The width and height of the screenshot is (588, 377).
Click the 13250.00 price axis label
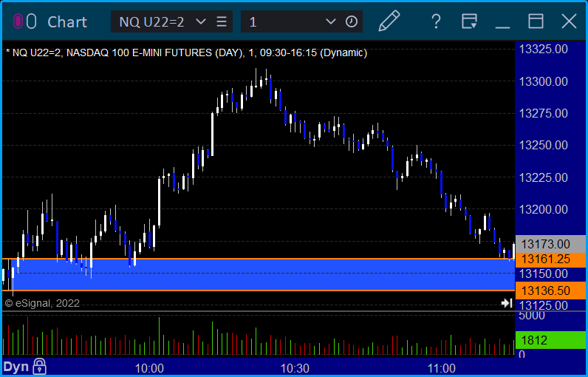tap(544, 145)
